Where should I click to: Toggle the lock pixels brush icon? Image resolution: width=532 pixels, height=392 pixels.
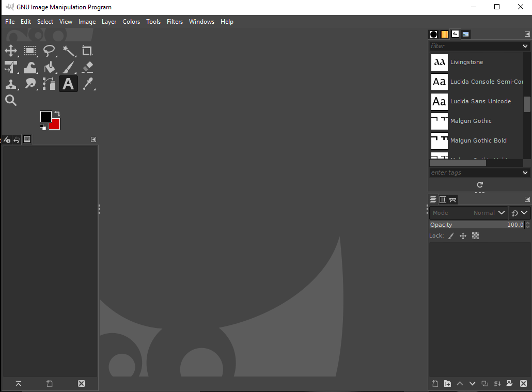(451, 236)
